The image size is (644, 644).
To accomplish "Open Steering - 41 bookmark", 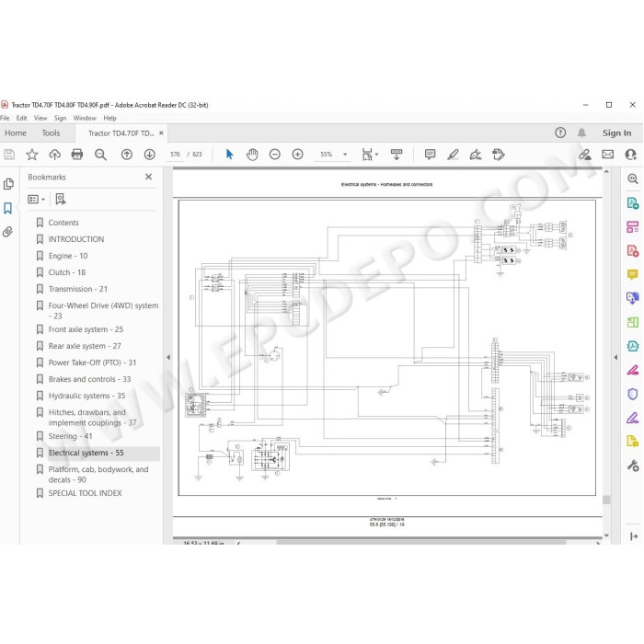I will pyautogui.click(x=70, y=436).
